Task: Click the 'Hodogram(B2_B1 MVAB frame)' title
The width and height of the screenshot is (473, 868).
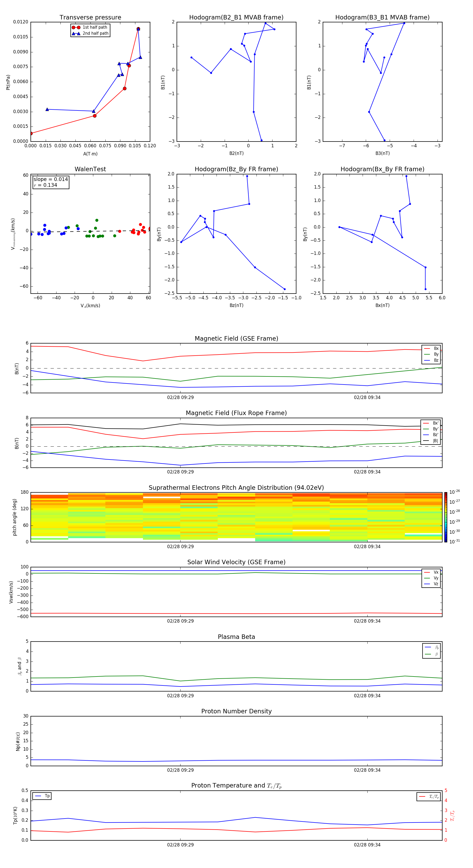Action: tap(236, 18)
